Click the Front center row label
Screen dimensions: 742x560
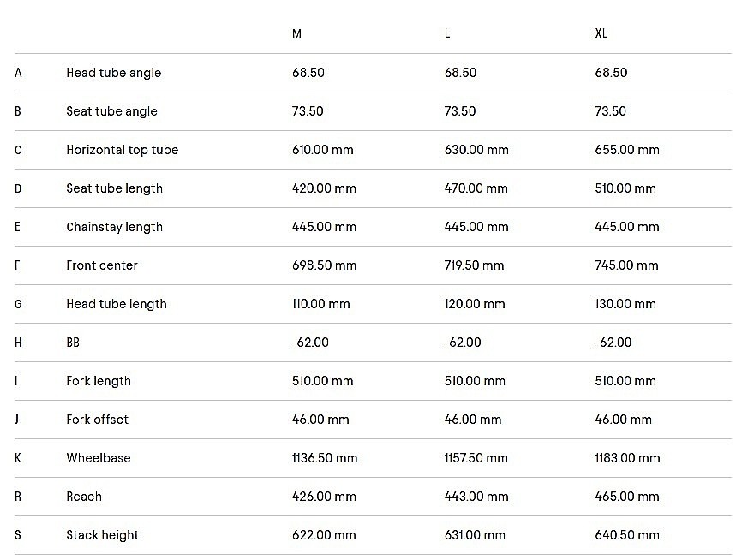[102, 265]
